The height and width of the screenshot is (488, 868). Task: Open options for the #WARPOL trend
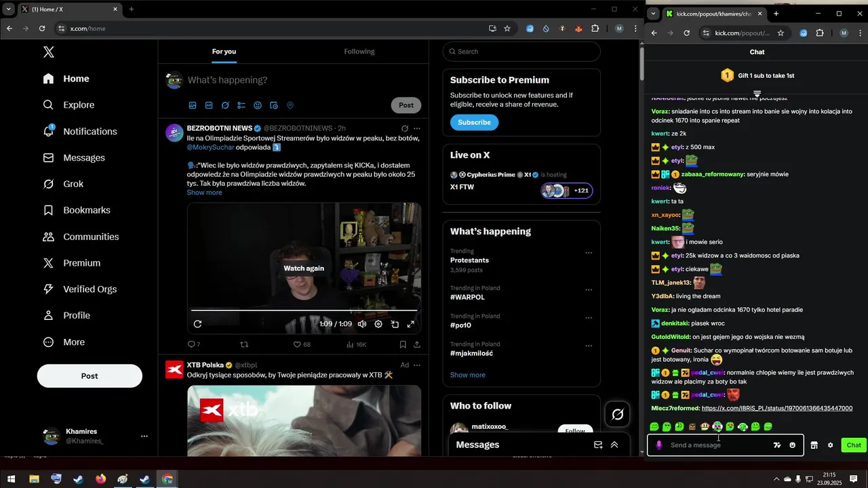point(589,289)
